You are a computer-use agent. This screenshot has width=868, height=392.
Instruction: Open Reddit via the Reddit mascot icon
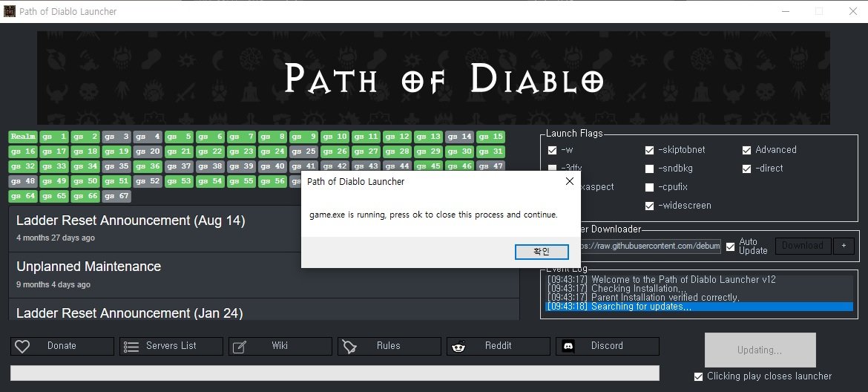(458, 347)
